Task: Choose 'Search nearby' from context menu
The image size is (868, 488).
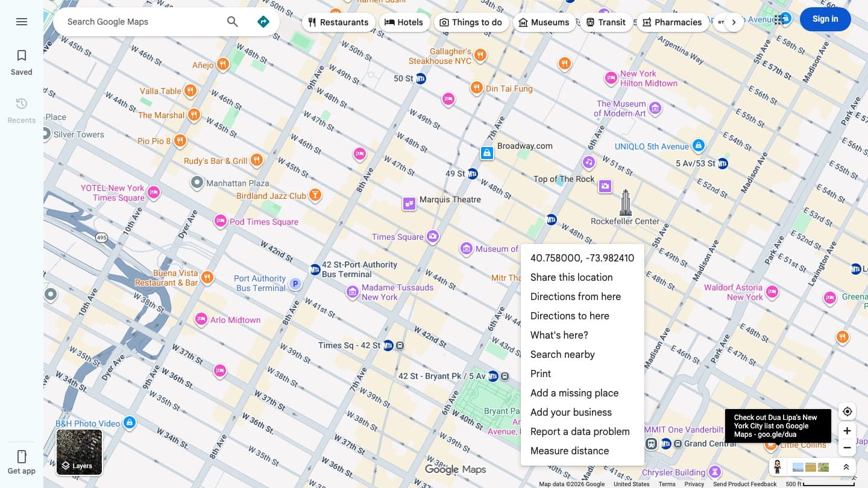Action: [x=582, y=354]
